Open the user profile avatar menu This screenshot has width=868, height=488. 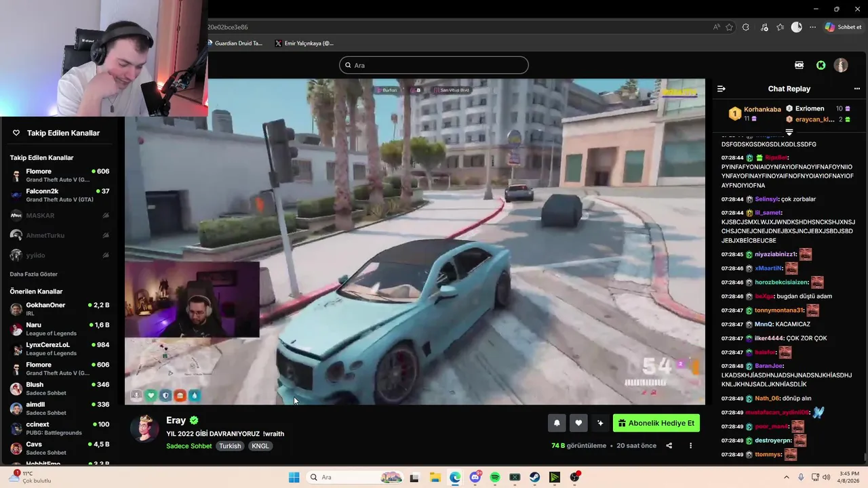coord(841,65)
